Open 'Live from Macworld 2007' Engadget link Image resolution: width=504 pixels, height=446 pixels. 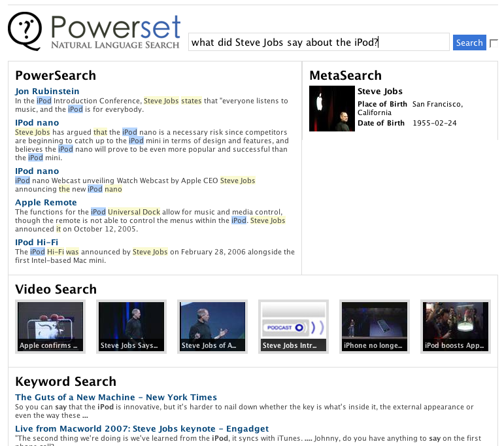(142, 428)
